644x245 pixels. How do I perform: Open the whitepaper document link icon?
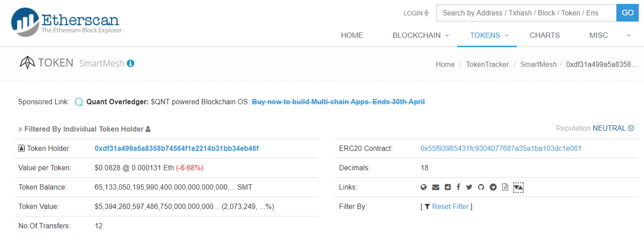(504, 187)
